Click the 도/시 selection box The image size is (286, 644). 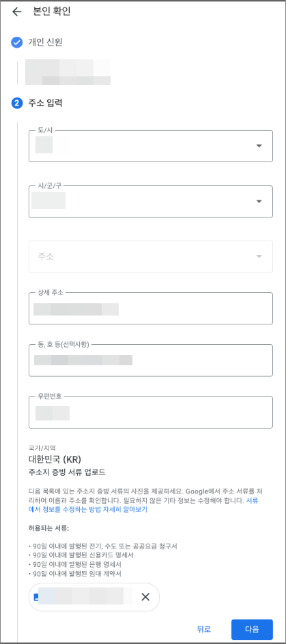click(151, 147)
